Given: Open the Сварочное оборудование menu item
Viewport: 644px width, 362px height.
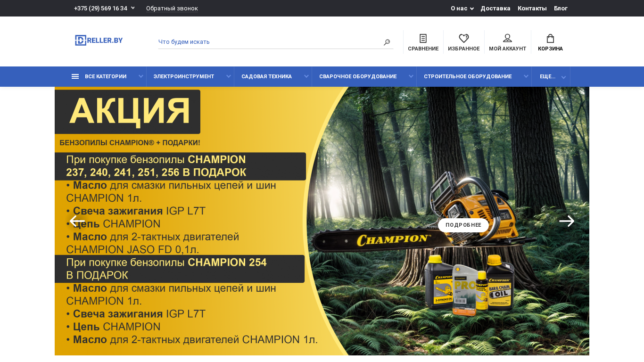Looking at the screenshot, I should point(358,76).
